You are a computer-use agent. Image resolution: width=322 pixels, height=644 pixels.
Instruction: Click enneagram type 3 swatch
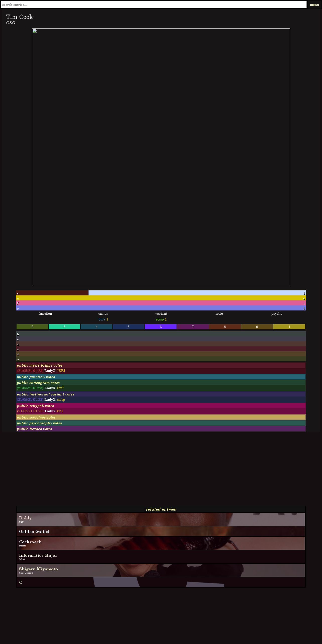(64, 327)
